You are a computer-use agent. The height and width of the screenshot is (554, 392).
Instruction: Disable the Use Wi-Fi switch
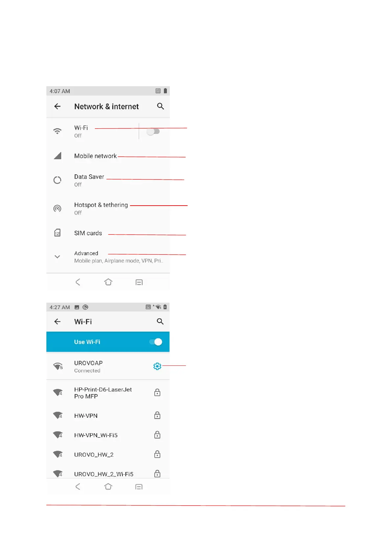click(156, 342)
